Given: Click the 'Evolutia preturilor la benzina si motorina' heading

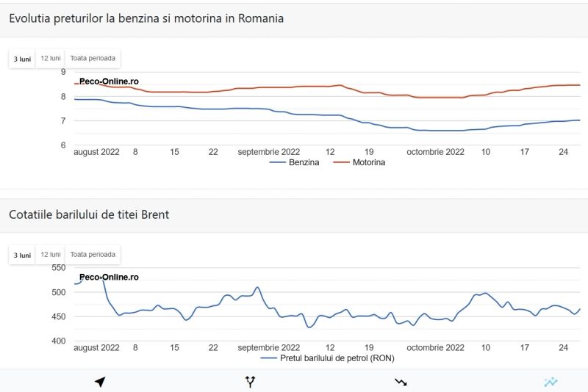Looking at the screenshot, I should [146, 18].
